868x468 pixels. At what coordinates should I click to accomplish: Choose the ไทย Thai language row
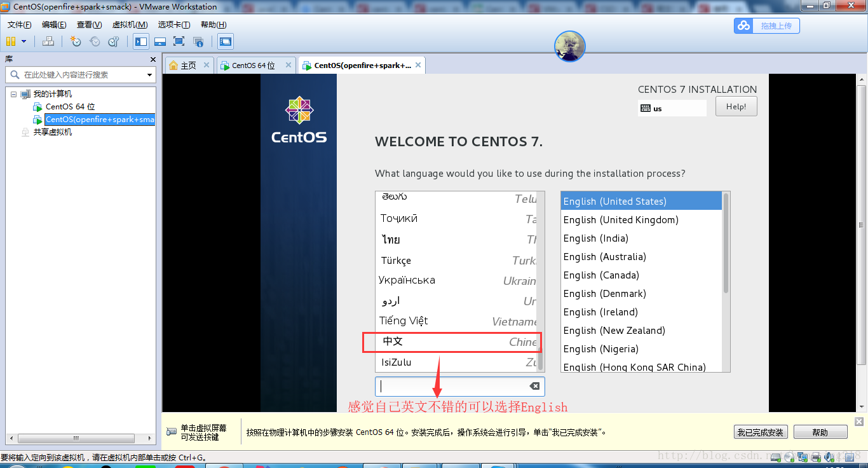point(456,240)
